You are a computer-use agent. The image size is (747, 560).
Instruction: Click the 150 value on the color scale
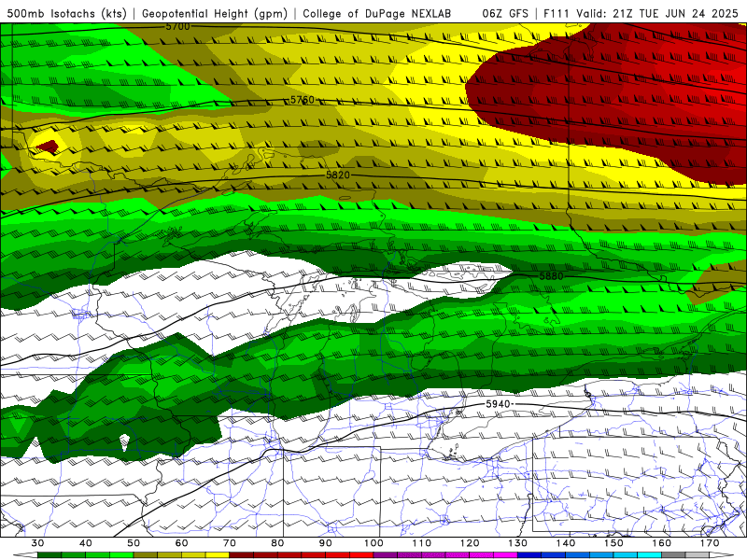pos(613,543)
